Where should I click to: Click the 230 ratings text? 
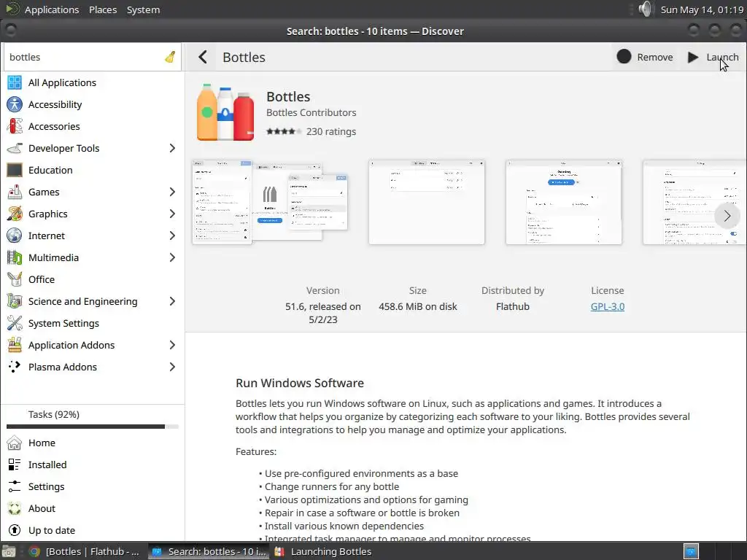coord(331,131)
